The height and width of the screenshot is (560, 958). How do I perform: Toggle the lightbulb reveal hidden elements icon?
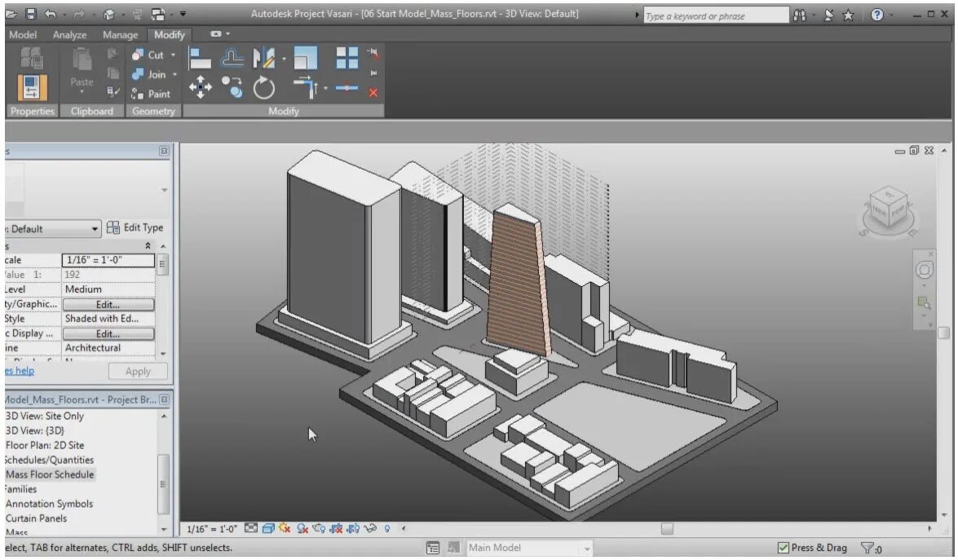[x=386, y=528]
